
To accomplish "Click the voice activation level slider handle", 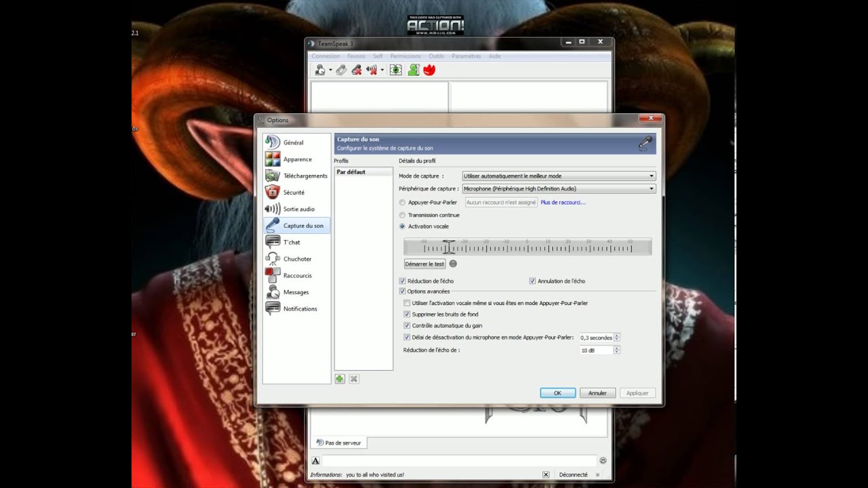I will [448, 246].
